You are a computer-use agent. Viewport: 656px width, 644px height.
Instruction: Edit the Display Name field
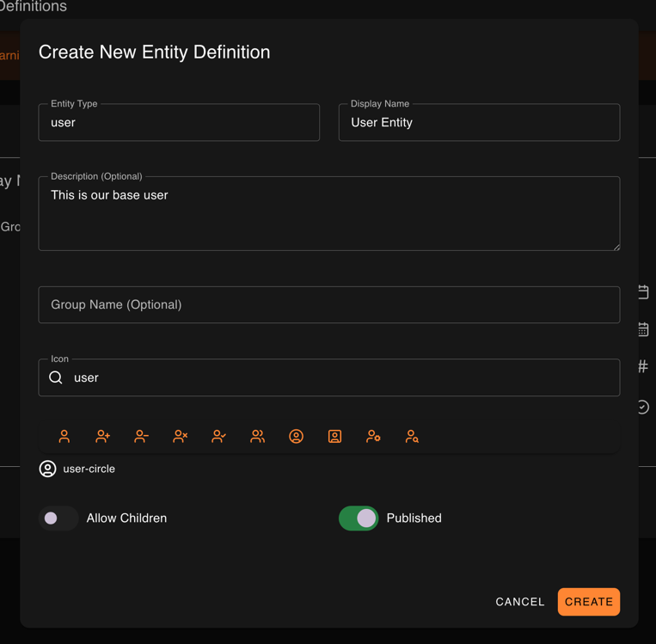(480, 122)
